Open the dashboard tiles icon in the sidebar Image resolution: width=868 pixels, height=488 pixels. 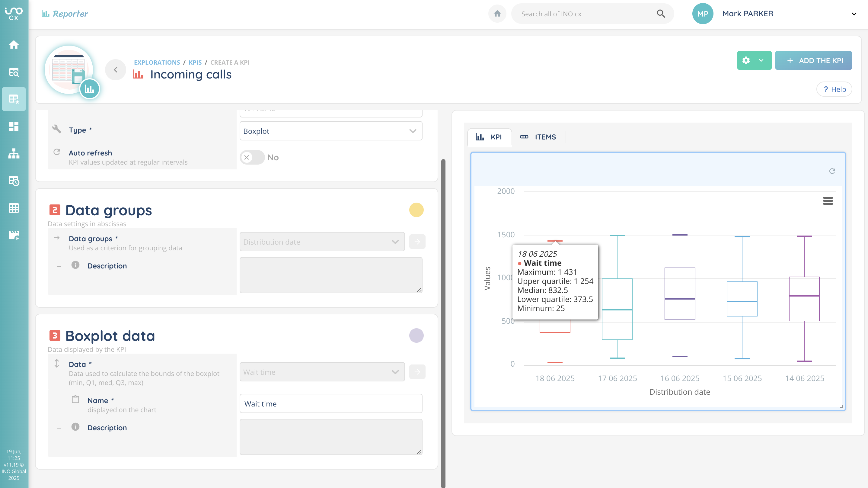[14, 126]
